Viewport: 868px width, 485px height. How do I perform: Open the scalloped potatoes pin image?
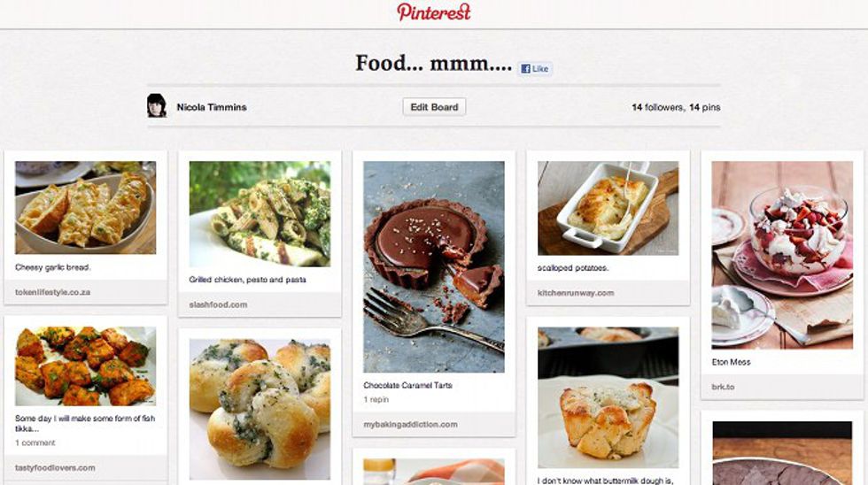[608, 208]
